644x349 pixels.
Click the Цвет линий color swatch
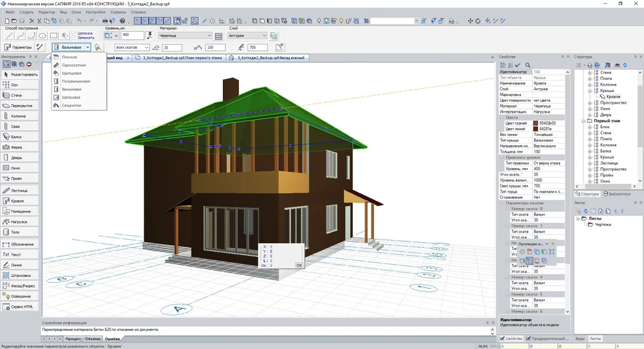(x=536, y=129)
